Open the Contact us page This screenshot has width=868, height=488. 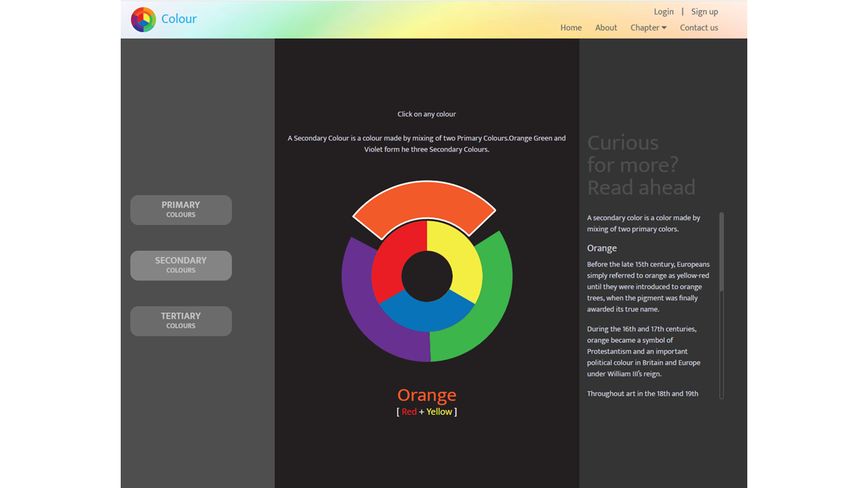[x=698, y=28]
